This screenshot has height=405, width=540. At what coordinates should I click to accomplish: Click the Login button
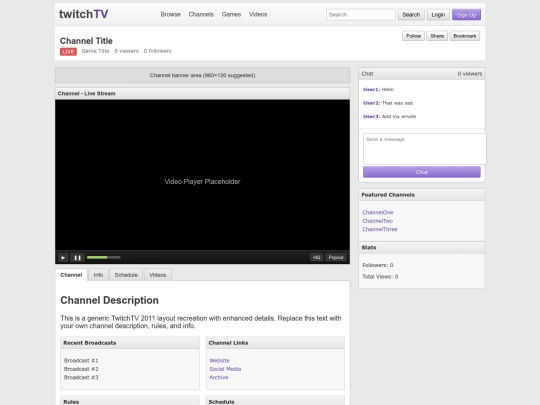[438, 14]
